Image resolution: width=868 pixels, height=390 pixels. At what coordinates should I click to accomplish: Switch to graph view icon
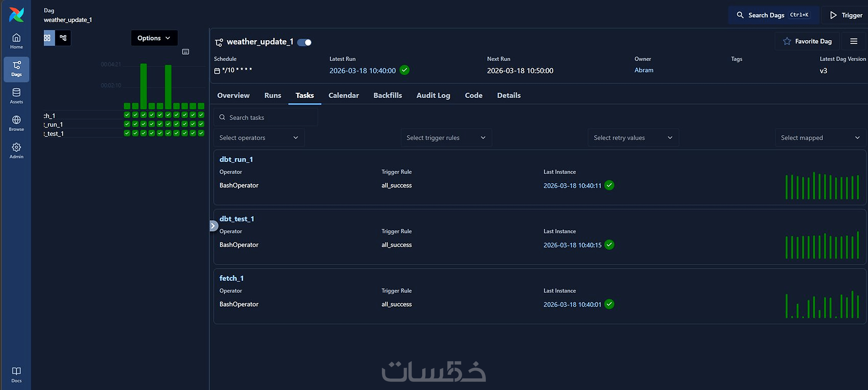[63, 38]
